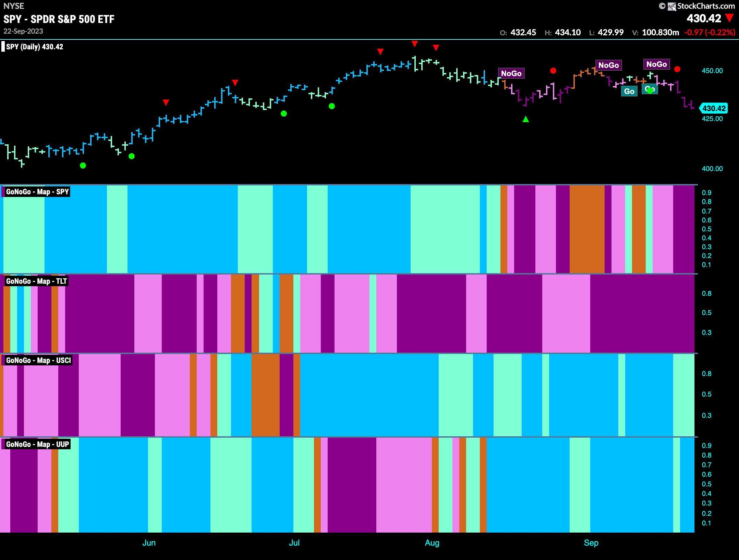Click the red dot marker near the late-August bars
The width and height of the screenshot is (739, 560).
[x=553, y=71]
